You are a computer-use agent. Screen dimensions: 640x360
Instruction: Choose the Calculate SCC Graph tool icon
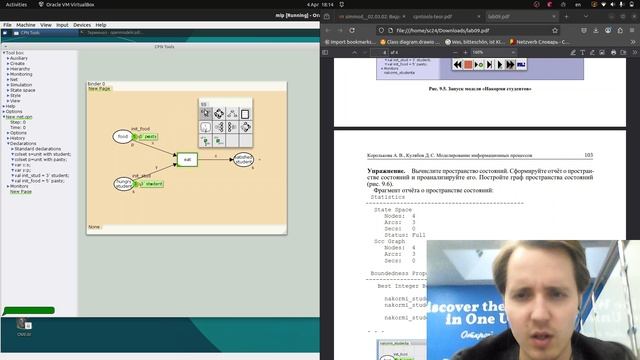pos(232,114)
